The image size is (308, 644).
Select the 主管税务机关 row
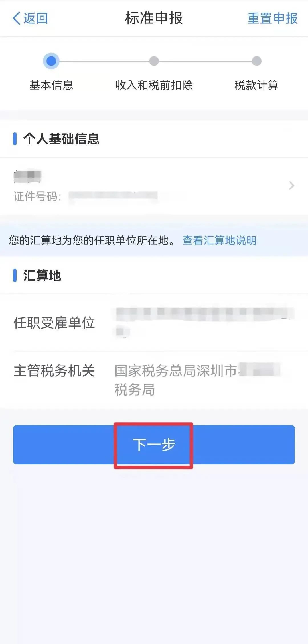pos(154,380)
